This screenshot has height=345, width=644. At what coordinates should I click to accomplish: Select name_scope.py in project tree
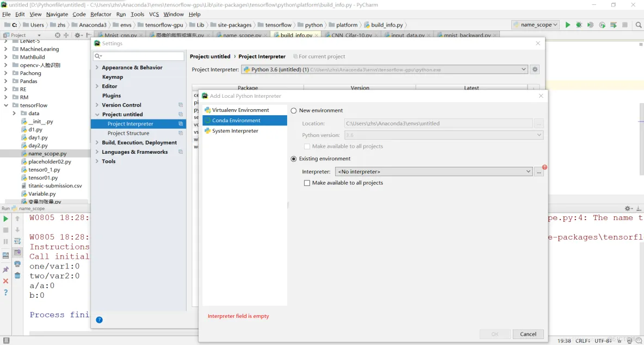point(47,154)
